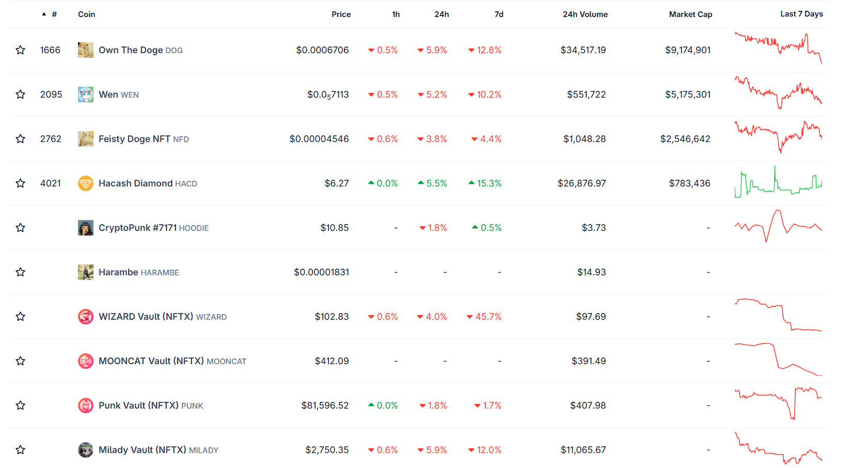
Task: Open WIZARD Vault 7-day price chart
Action: [778, 315]
